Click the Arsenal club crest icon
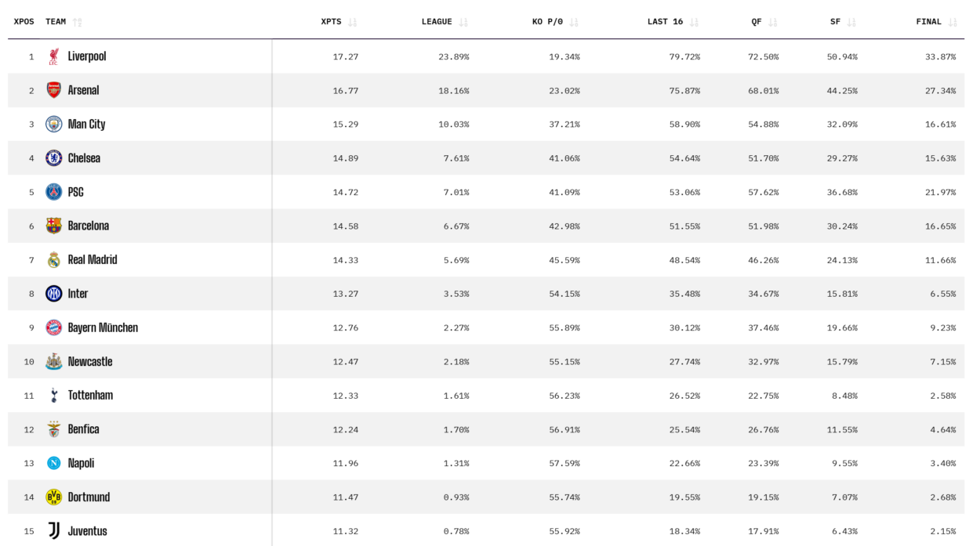This screenshot has width=980, height=546. pos(53,90)
